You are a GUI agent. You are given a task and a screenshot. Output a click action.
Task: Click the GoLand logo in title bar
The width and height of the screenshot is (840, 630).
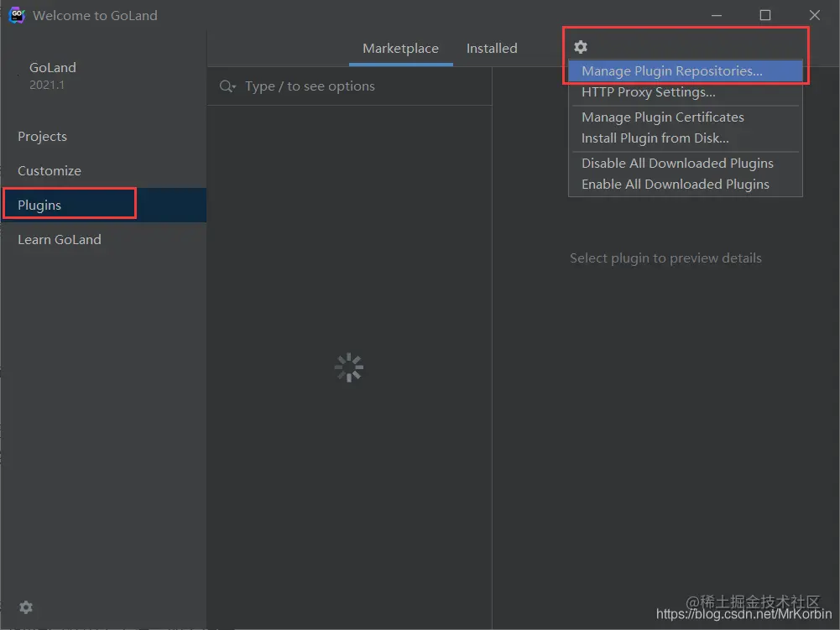(x=17, y=15)
